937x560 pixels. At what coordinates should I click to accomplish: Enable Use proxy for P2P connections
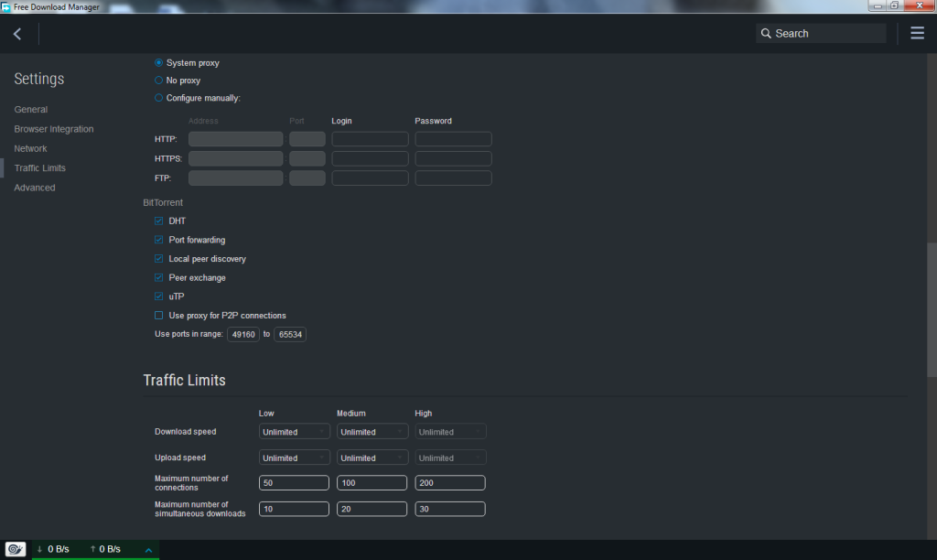157,315
